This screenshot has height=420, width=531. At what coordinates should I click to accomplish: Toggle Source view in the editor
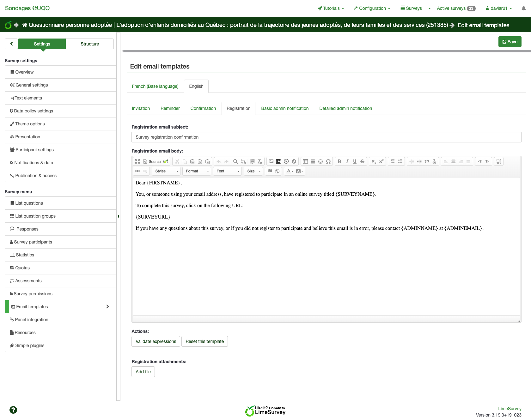point(152,161)
